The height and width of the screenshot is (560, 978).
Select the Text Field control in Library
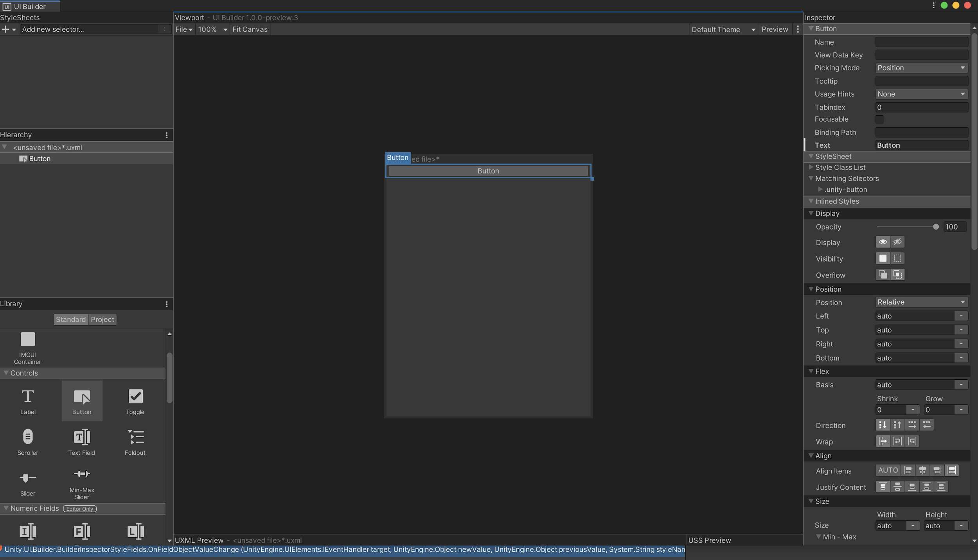[82, 442]
